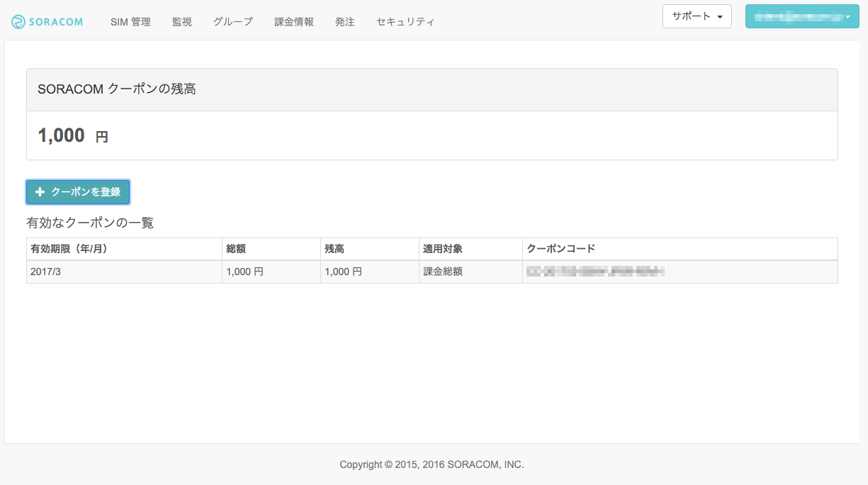868x485 pixels.
Task: Click the SORACOM logo
Action: point(47,22)
